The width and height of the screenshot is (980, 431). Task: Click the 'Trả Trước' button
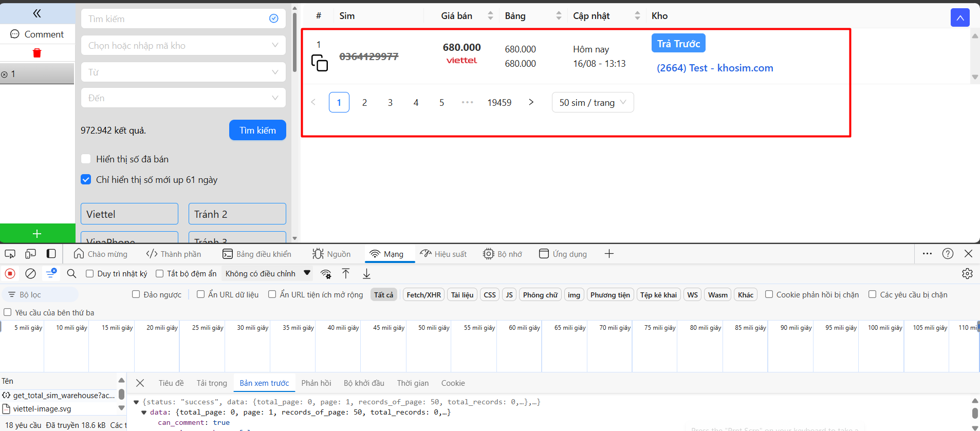(678, 43)
